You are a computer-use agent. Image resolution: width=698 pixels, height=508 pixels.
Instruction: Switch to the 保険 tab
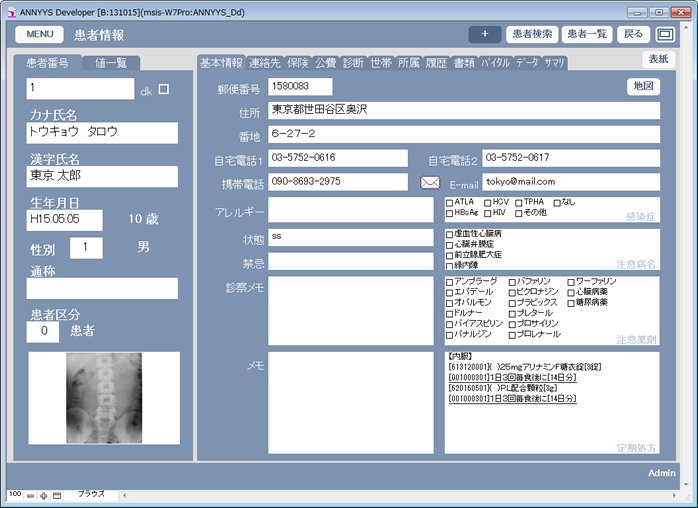[297, 63]
